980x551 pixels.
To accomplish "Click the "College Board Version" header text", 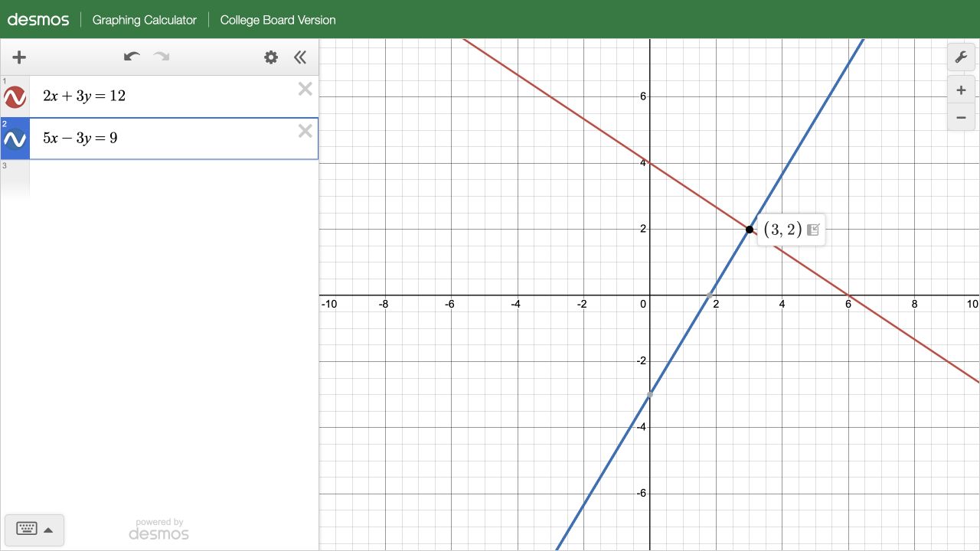I will click(x=278, y=20).
